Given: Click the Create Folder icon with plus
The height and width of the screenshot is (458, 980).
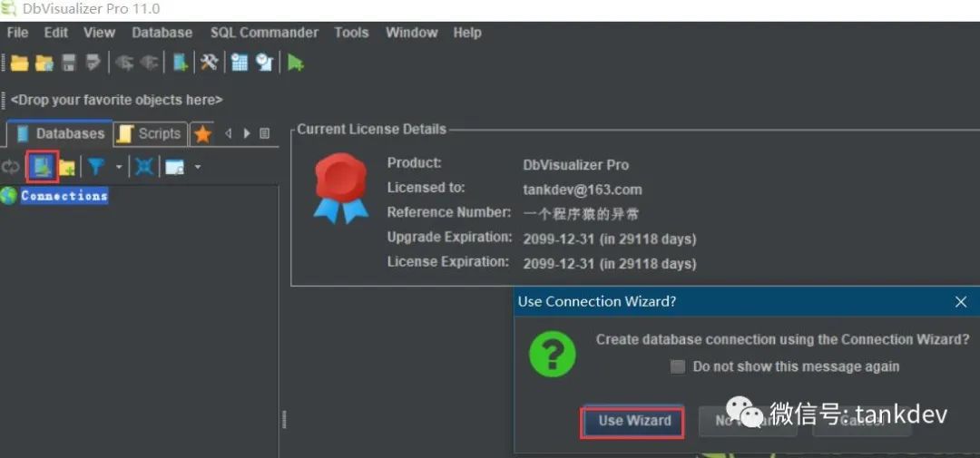Looking at the screenshot, I should click(67, 167).
